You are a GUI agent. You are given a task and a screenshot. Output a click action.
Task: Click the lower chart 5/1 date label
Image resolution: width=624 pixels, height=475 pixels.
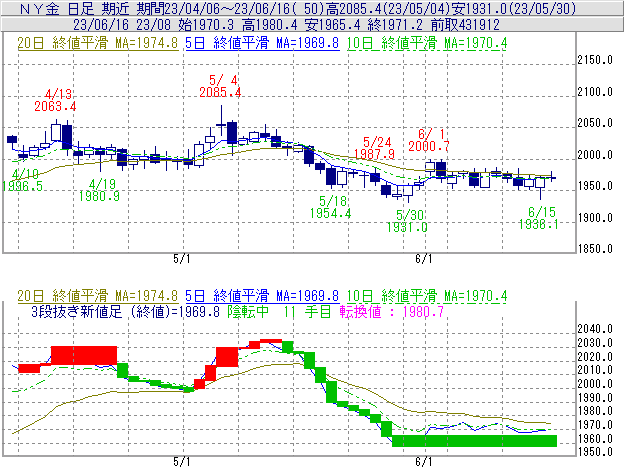tap(182, 462)
